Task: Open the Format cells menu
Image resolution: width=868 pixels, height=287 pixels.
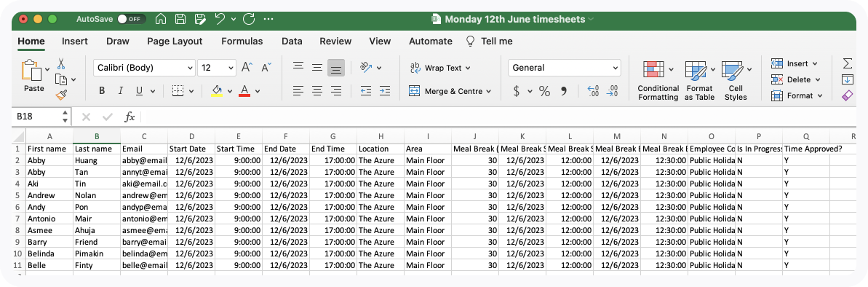Action: pyautogui.click(x=796, y=95)
